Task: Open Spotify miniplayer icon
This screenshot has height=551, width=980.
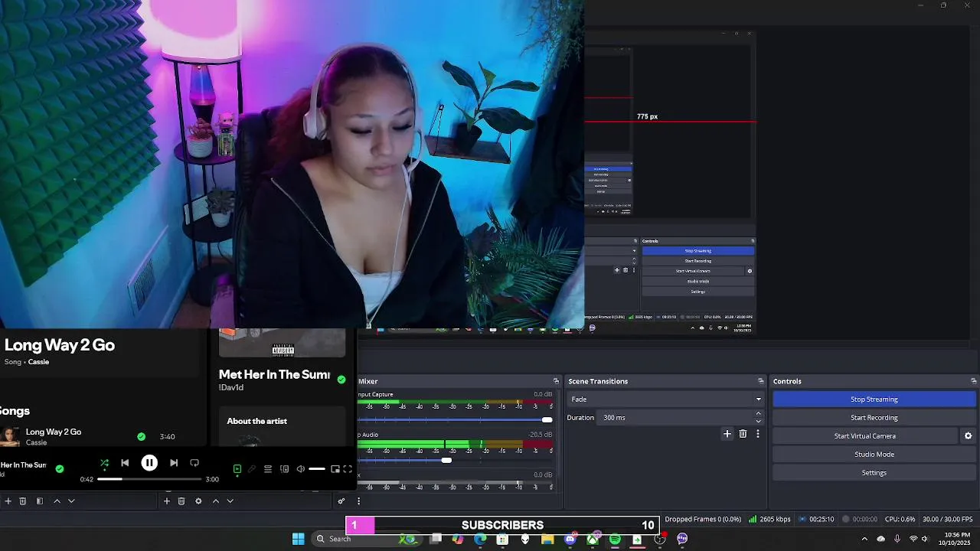Action: [x=335, y=469]
